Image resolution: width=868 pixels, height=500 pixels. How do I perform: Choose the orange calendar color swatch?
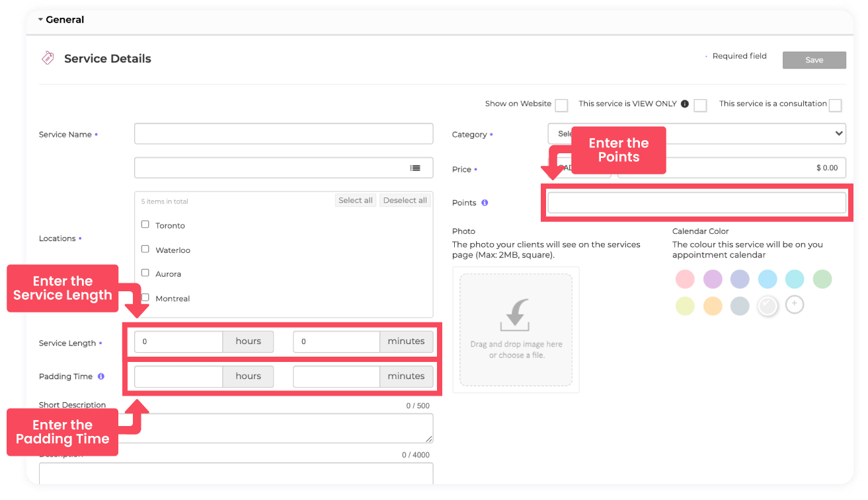(713, 305)
